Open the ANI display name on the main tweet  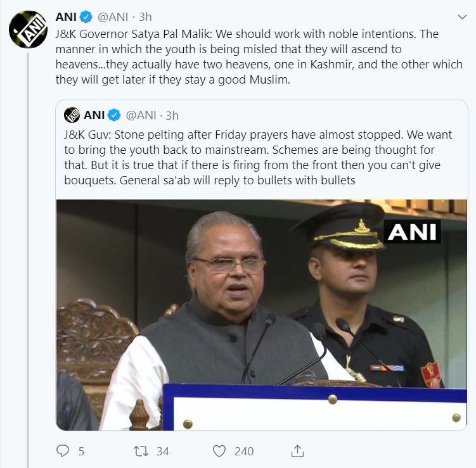(65, 16)
